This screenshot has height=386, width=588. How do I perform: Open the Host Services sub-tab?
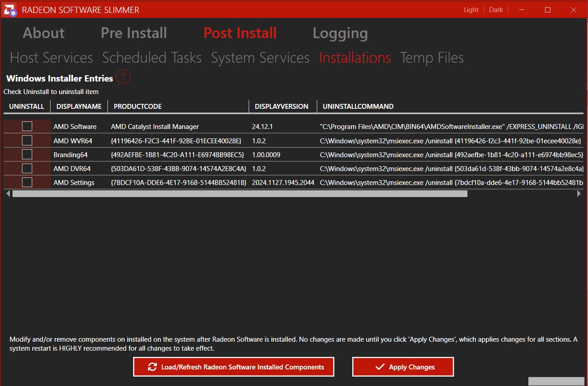point(51,58)
